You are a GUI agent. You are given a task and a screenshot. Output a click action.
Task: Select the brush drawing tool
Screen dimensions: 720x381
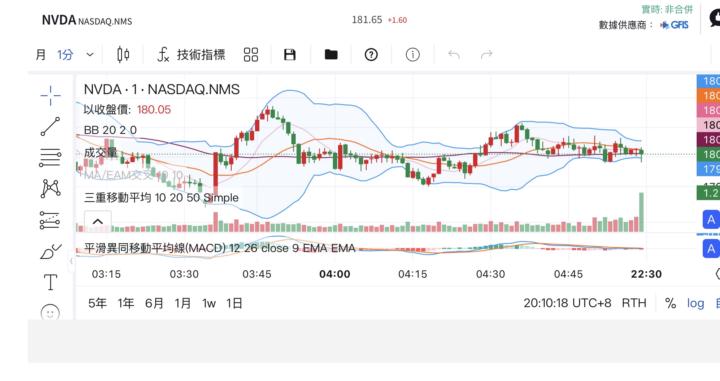[x=51, y=251]
